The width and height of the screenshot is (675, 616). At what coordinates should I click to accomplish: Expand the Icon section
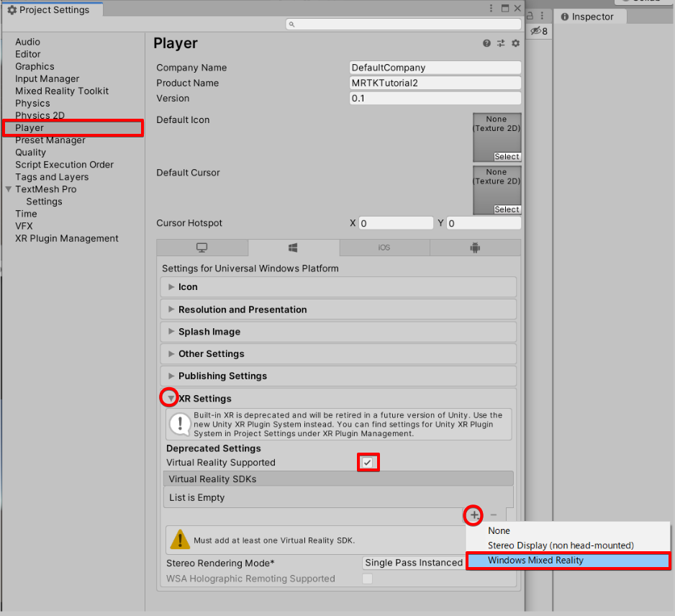tap(338, 286)
